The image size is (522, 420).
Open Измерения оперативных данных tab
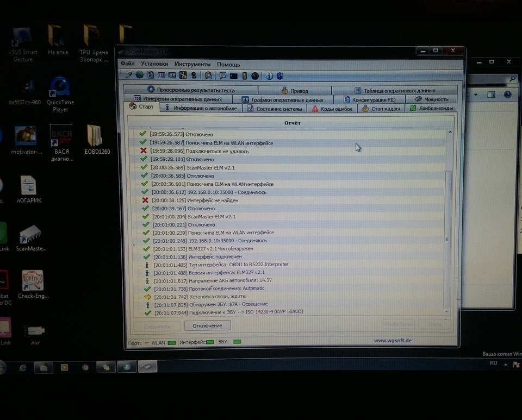tap(178, 99)
